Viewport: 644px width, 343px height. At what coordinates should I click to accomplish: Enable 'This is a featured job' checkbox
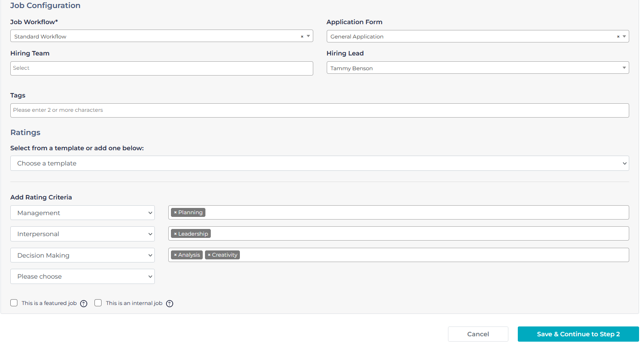pyautogui.click(x=14, y=303)
